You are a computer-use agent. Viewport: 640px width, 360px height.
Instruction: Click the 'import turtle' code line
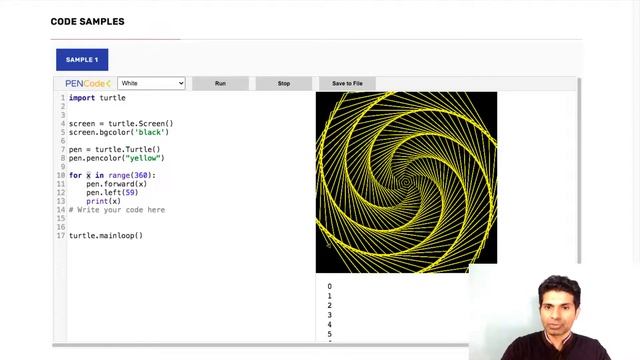97,98
